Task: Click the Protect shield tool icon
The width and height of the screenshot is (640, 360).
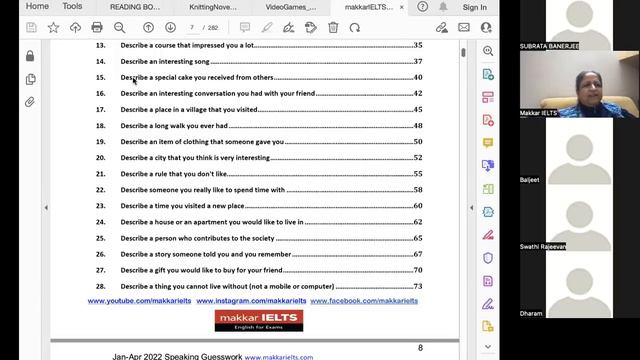Action: tap(488, 258)
